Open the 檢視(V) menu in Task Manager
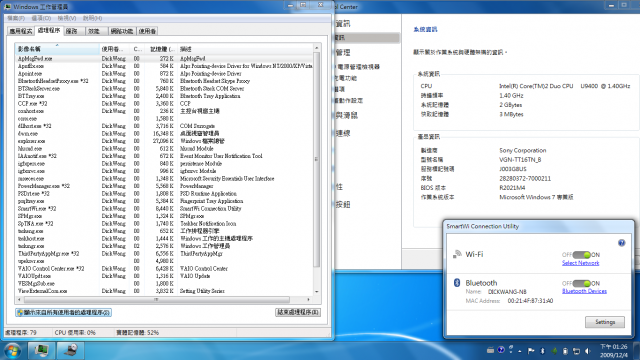Image resolution: width=640 pixels, height=360 pixels. pos(67,18)
